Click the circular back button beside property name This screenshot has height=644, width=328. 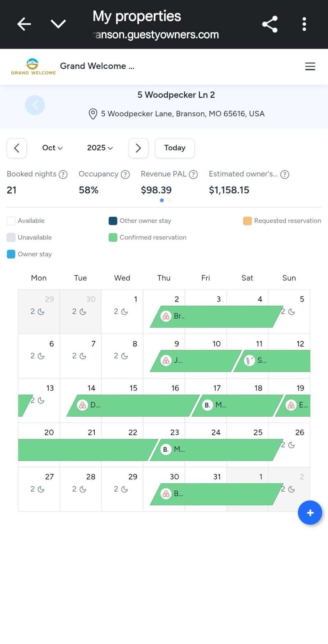[x=35, y=105]
